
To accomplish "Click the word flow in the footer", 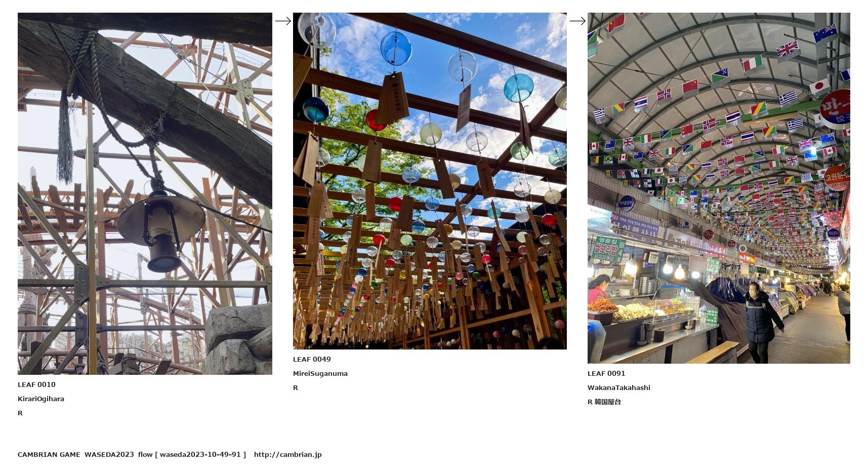I will click(145, 454).
